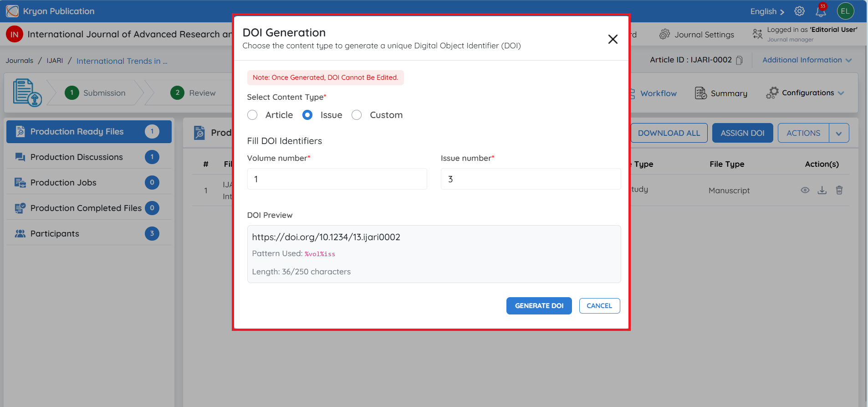This screenshot has height=407, width=868.
Task: Open the Review stage step
Action: (x=193, y=93)
